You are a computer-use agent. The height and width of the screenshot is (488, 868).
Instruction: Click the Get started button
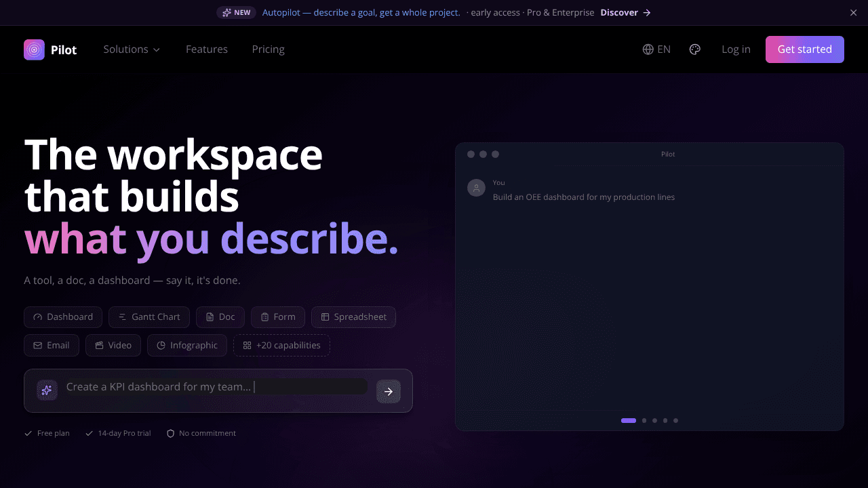tap(805, 49)
